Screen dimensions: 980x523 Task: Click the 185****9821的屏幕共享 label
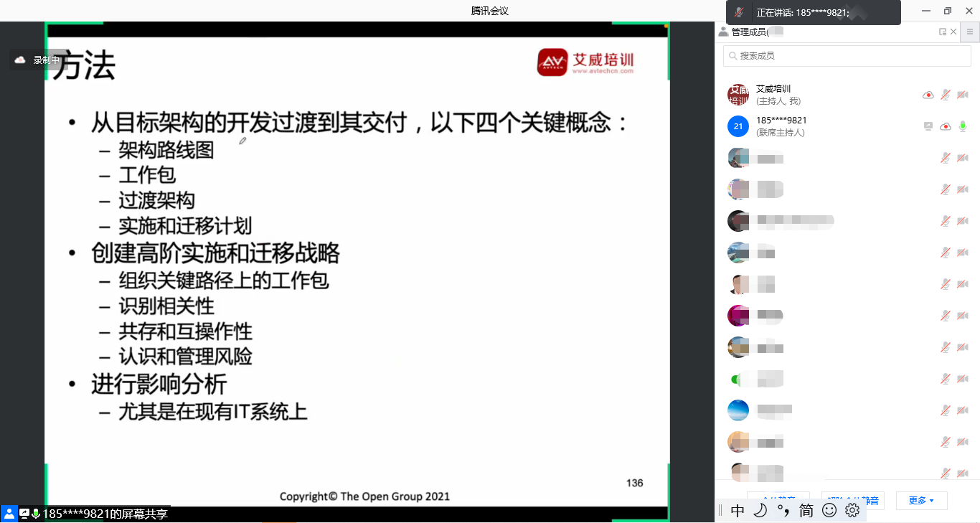105,514
